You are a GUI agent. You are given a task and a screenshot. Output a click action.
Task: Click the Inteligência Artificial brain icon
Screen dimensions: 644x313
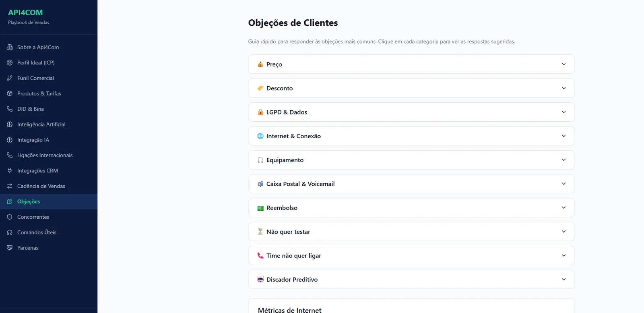point(10,124)
